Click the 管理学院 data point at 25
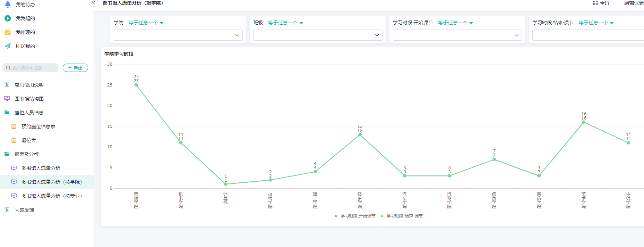The height and width of the screenshot is (247, 644). pyautogui.click(x=136, y=85)
